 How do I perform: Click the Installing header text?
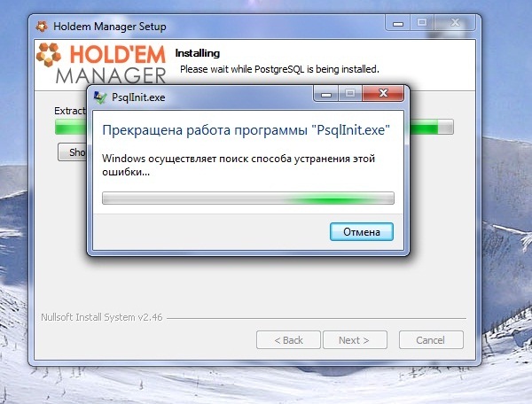tap(198, 53)
